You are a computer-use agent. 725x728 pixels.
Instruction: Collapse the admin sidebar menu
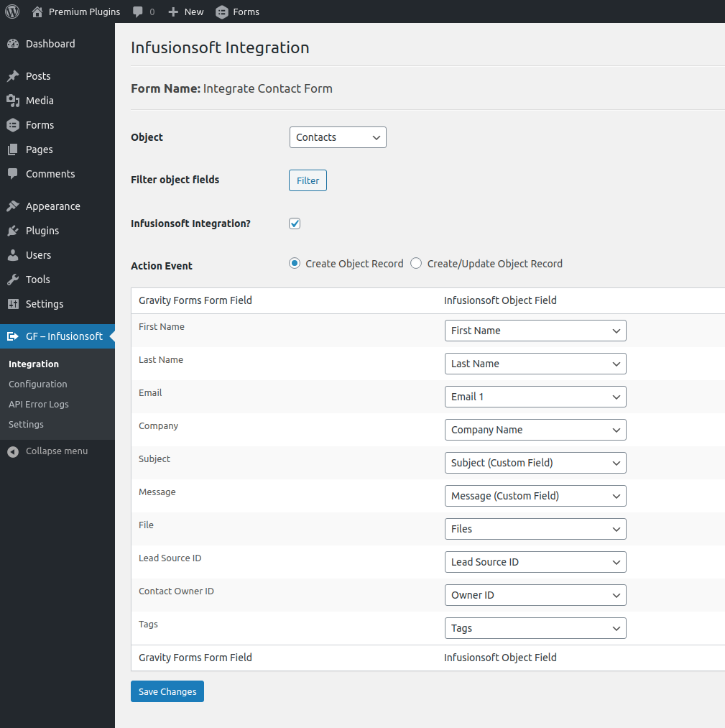tap(47, 451)
